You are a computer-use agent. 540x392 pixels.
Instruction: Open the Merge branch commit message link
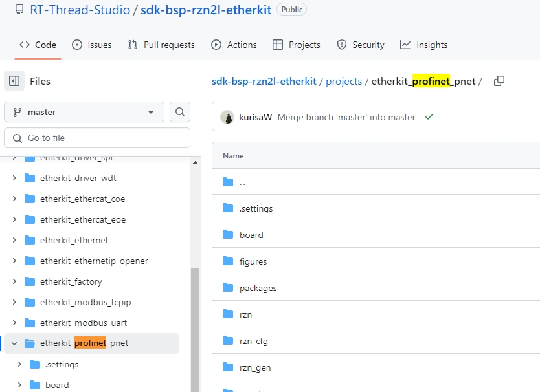346,117
